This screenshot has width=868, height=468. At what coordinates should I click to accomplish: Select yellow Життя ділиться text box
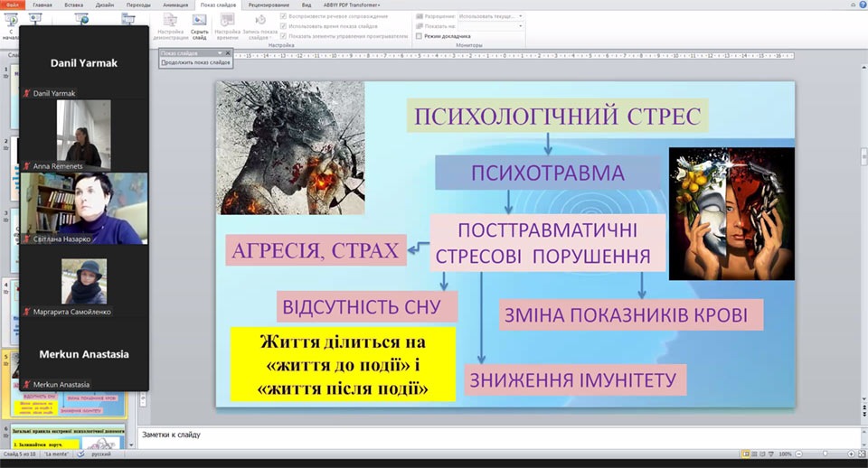(x=343, y=364)
